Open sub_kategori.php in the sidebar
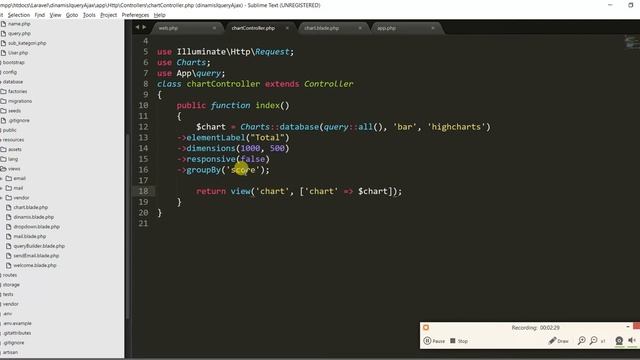Viewport: 640px width, 360px height. pos(27,43)
